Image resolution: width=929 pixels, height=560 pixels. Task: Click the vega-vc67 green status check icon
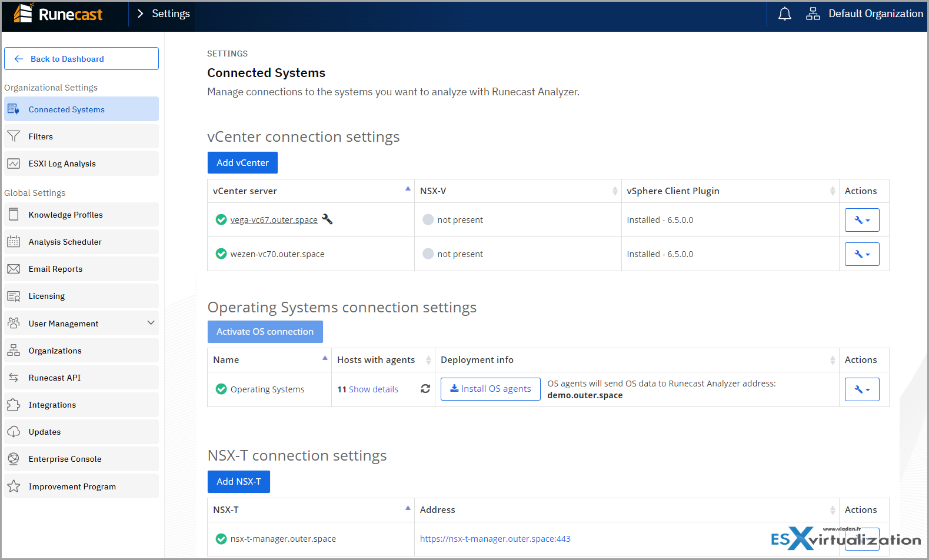tap(221, 219)
